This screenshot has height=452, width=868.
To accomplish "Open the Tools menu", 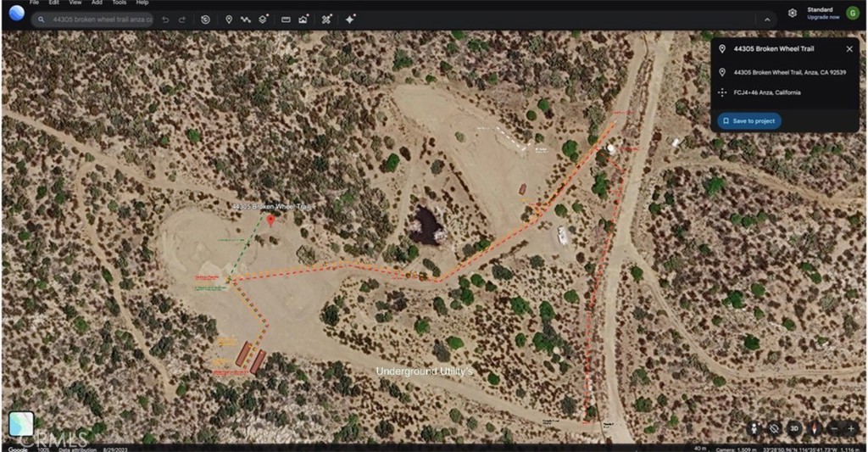I will pyautogui.click(x=119, y=3).
